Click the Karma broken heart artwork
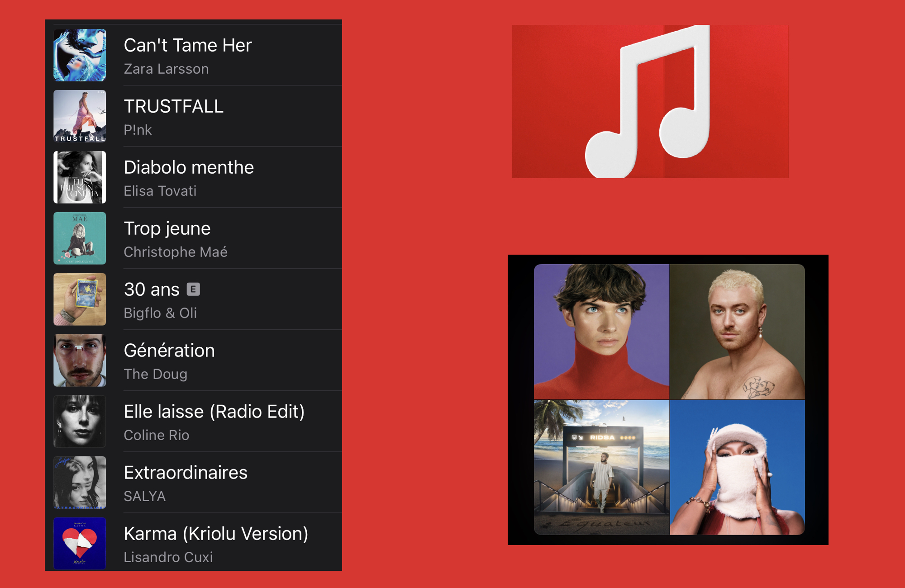The height and width of the screenshot is (588, 905). coord(80,543)
